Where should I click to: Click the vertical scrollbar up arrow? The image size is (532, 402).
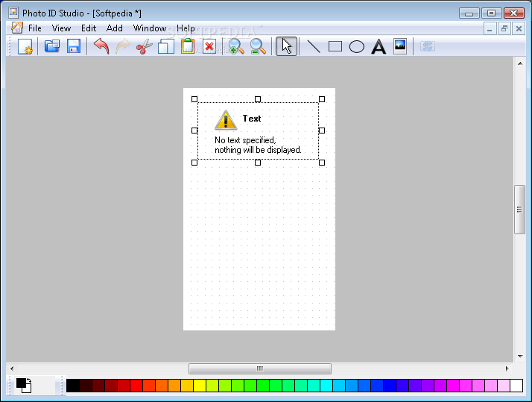(x=520, y=63)
